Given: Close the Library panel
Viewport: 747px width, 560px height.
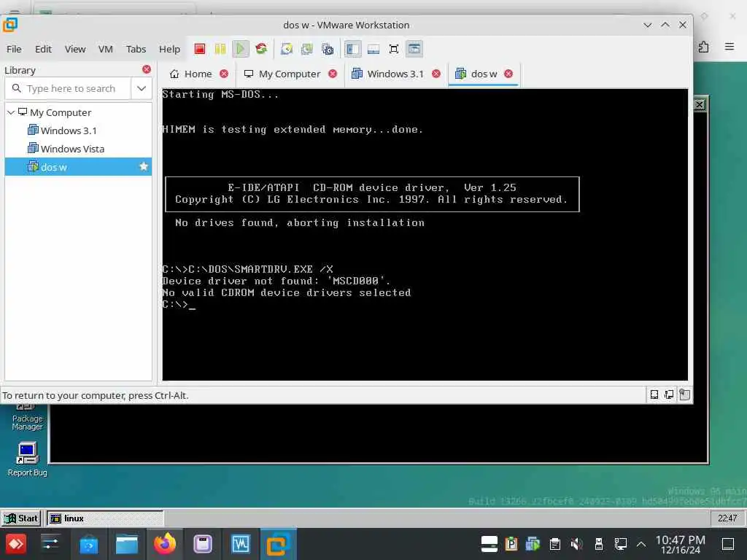Looking at the screenshot, I should [147, 69].
